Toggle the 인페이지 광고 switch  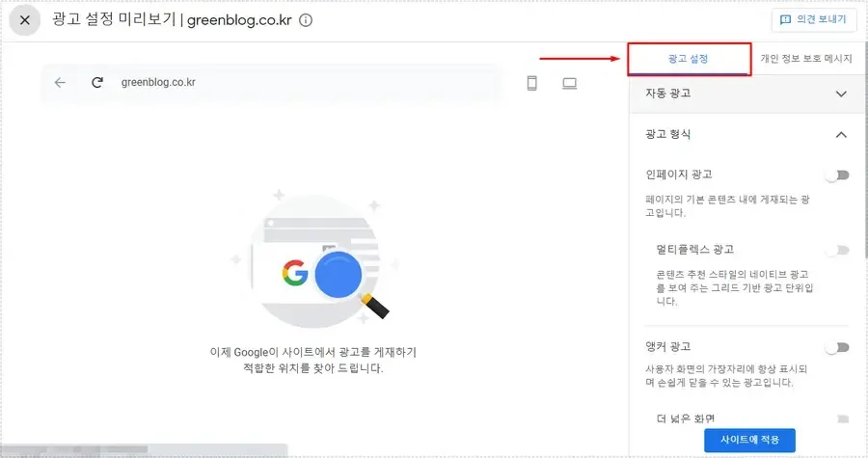coord(837,175)
